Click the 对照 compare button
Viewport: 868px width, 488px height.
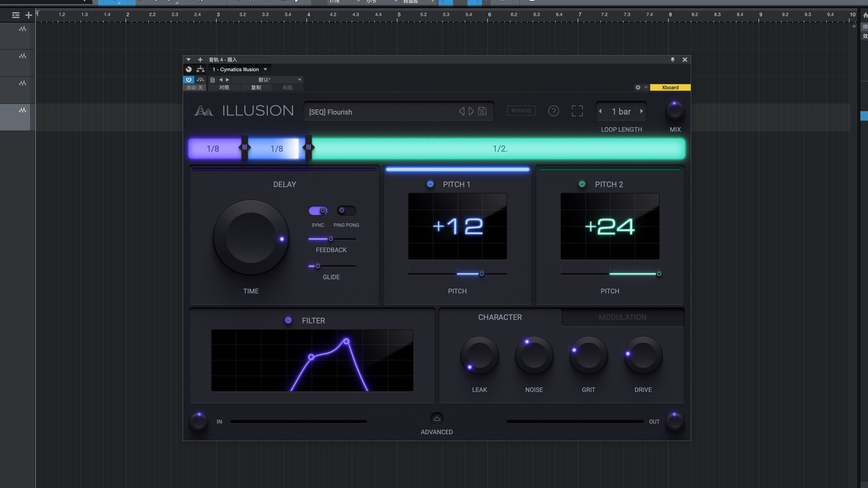(224, 88)
